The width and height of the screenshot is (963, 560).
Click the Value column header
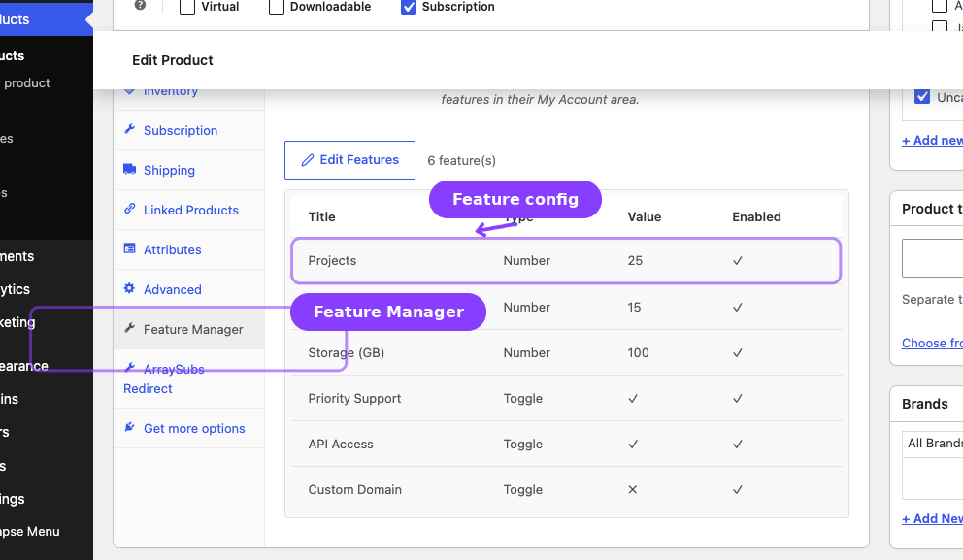645,216
